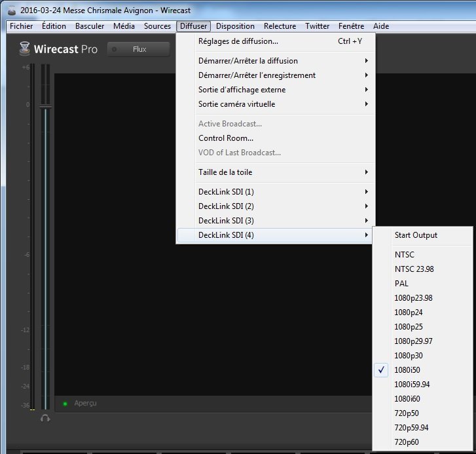Viewport: 476px width, 454px height.
Task: Open the Control Room entry
Action: (226, 138)
